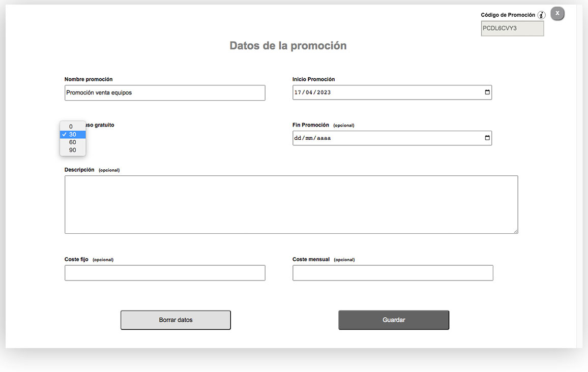
Task: Click the dd segment of Fin Promoción
Action: [299, 138]
